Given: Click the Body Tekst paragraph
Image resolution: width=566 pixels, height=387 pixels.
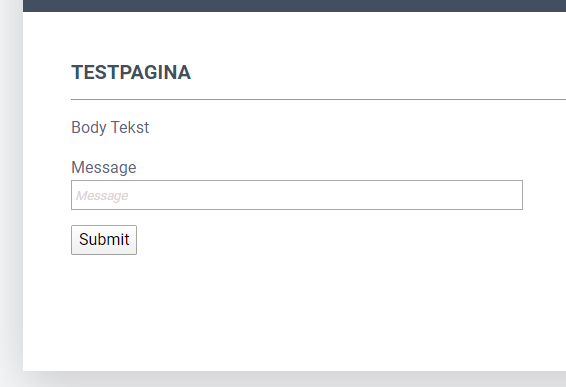Looking at the screenshot, I should pos(110,127).
